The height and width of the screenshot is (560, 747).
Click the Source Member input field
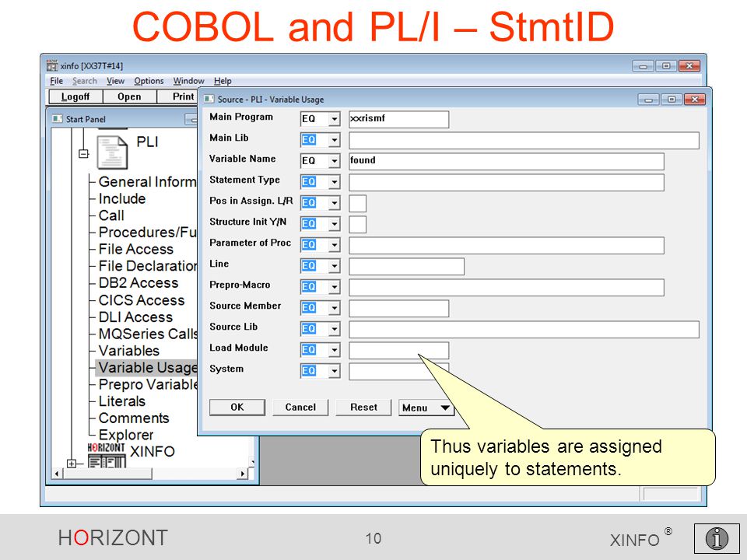tap(398, 308)
